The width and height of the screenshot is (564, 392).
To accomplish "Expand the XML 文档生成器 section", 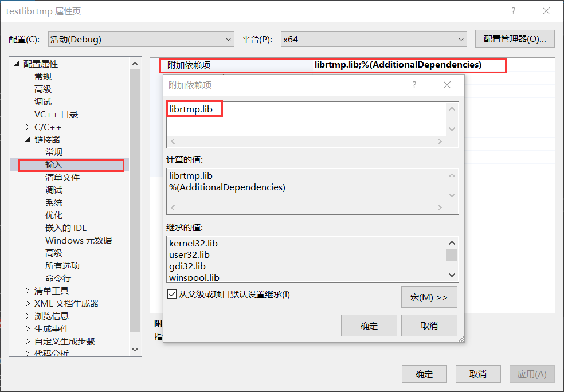I will [26, 303].
